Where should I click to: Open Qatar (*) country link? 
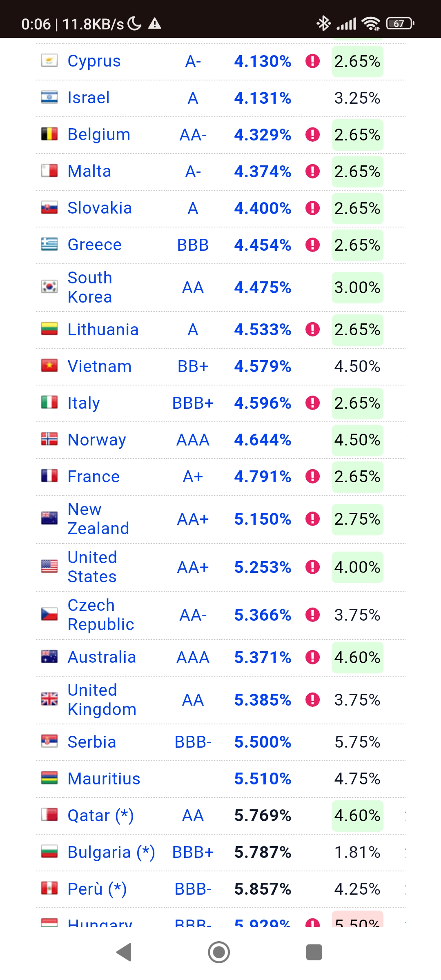coord(101,816)
